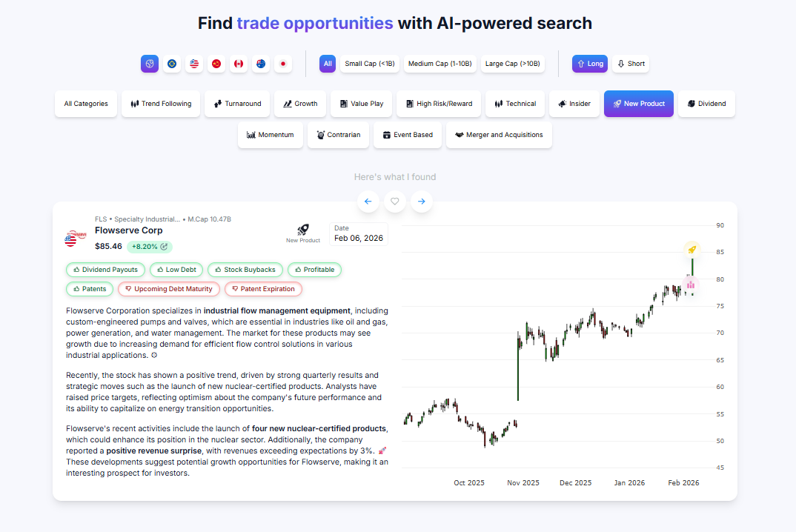Image resolution: width=796 pixels, height=532 pixels.
Task: Enable the Large Cap (>10B) filter
Action: tap(513, 64)
